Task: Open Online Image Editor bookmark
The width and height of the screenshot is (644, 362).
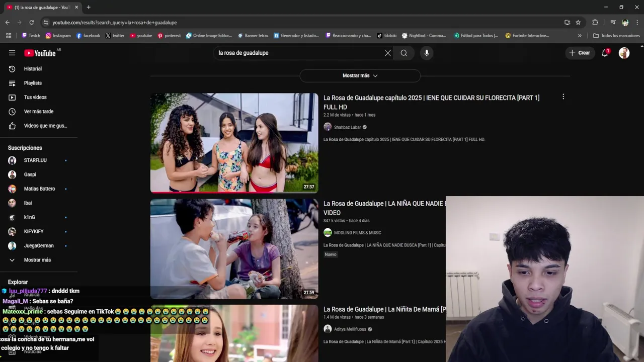Action: point(209,36)
